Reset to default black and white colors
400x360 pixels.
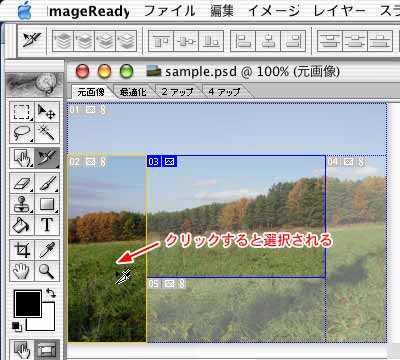click(17, 327)
